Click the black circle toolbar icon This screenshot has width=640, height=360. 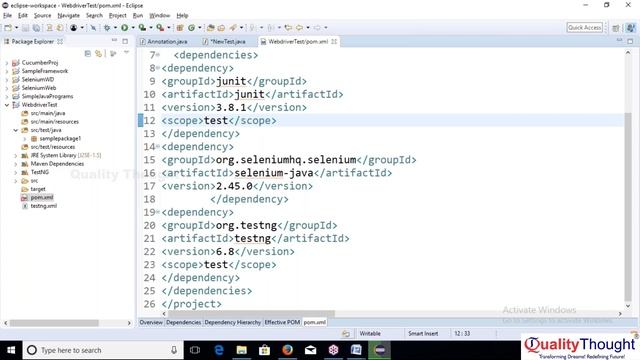tap(73, 28)
